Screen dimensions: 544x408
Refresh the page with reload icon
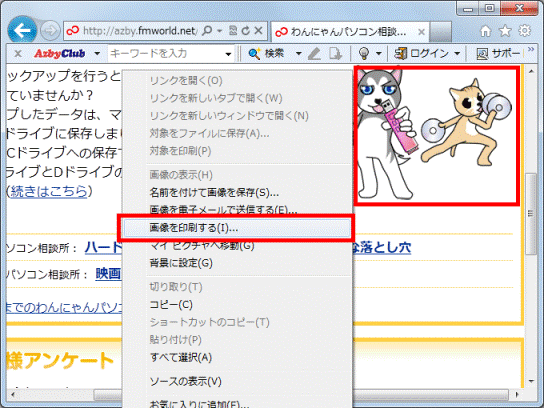click(x=246, y=31)
